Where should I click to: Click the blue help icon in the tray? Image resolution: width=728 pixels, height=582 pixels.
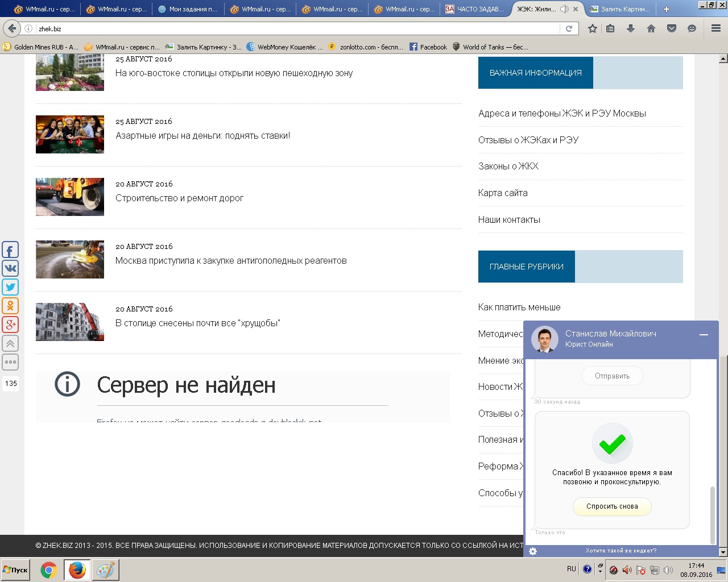pos(587,569)
